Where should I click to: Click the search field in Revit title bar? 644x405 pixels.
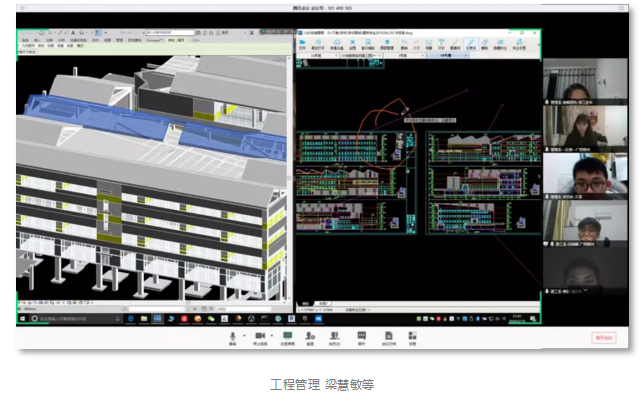(170, 32)
